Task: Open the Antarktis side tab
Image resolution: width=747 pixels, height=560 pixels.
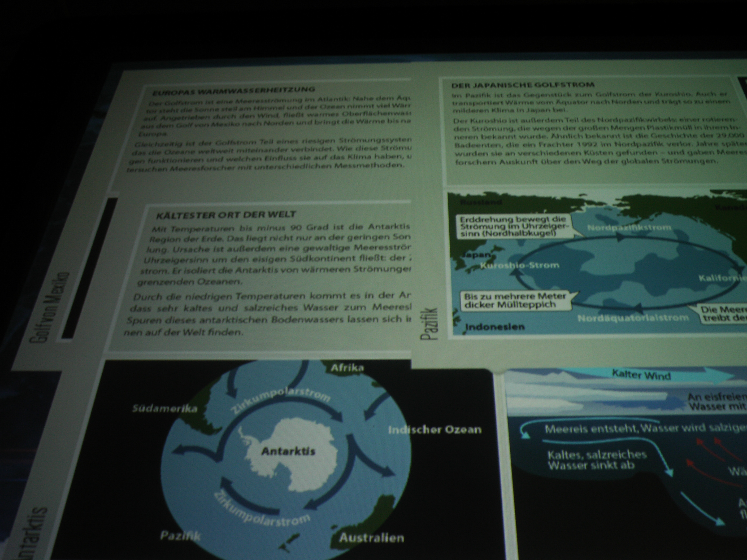Action: coord(33,533)
